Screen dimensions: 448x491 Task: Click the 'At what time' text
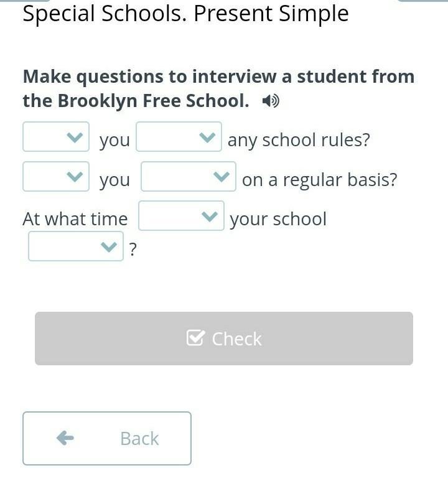75,218
